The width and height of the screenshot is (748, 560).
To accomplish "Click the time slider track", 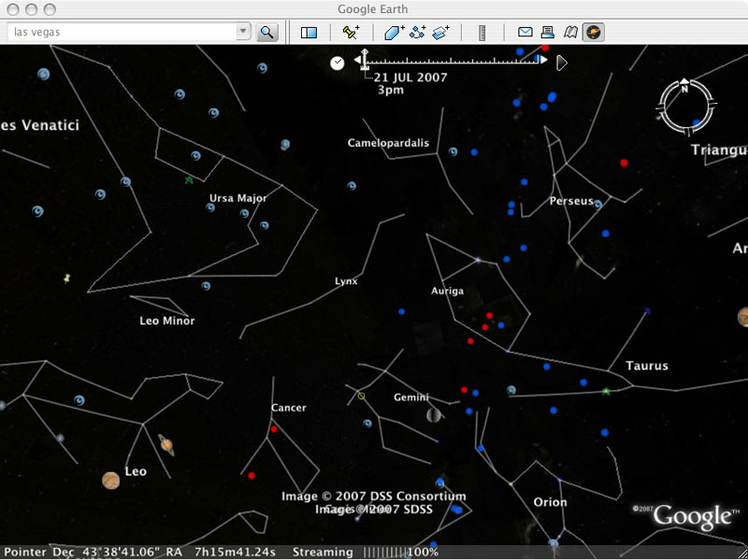I will point(458,62).
